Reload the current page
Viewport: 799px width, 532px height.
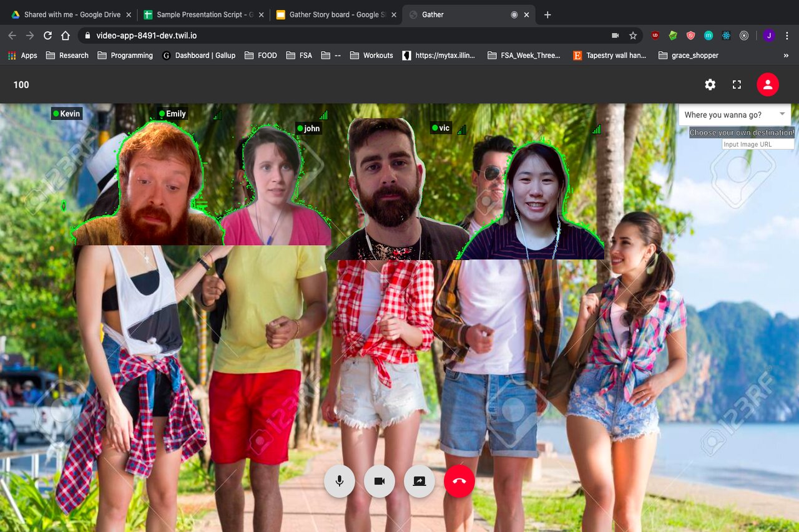tap(47, 36)
